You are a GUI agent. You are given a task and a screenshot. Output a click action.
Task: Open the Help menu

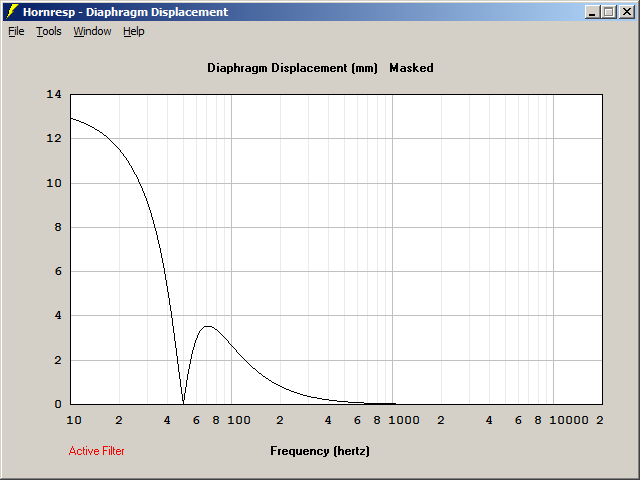pos(134,31)
